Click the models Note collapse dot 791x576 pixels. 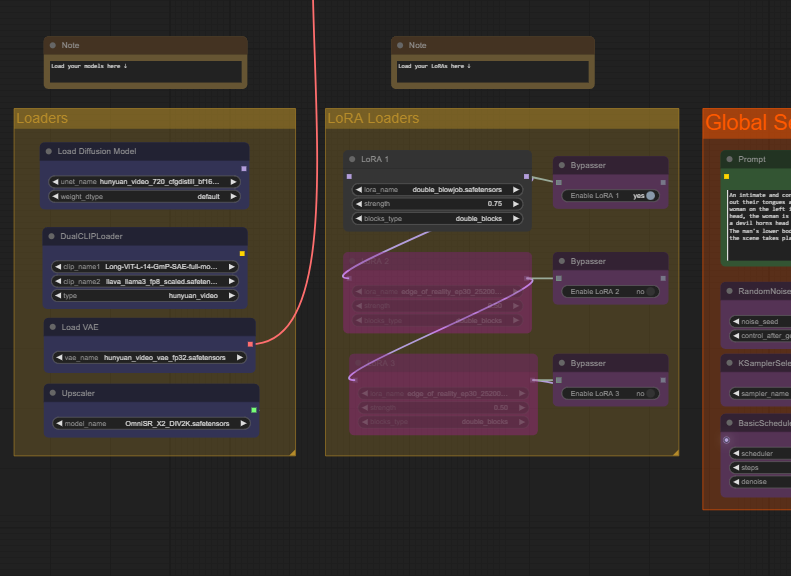pyautogui.click(x=52, y=45)
